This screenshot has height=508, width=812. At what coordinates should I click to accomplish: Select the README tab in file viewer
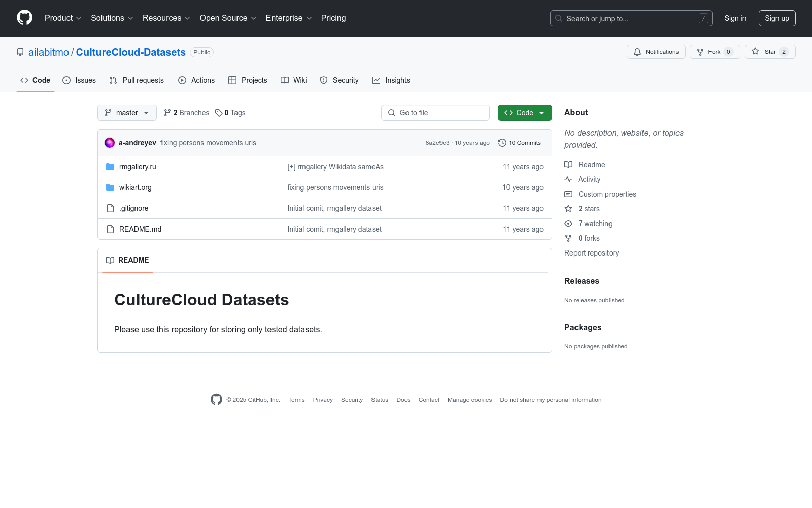pos(127,260)
